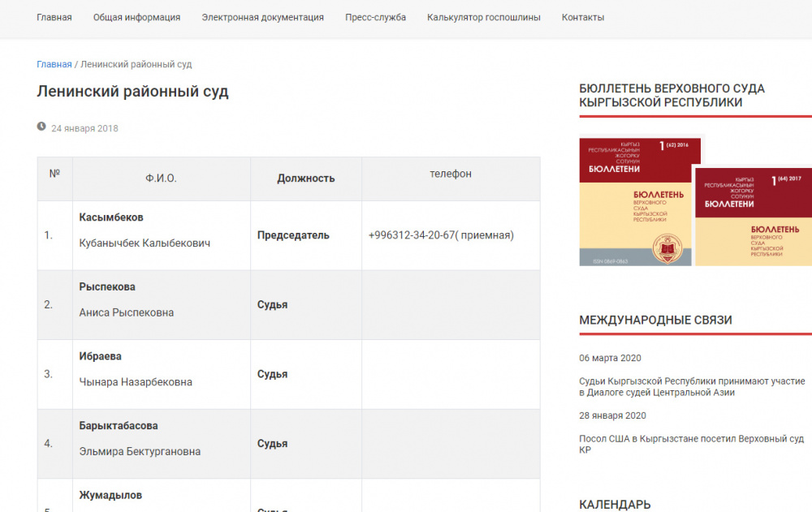The image size is (812, 512).
Task: Select Электронная документация menu item
Action: (262, 17)
